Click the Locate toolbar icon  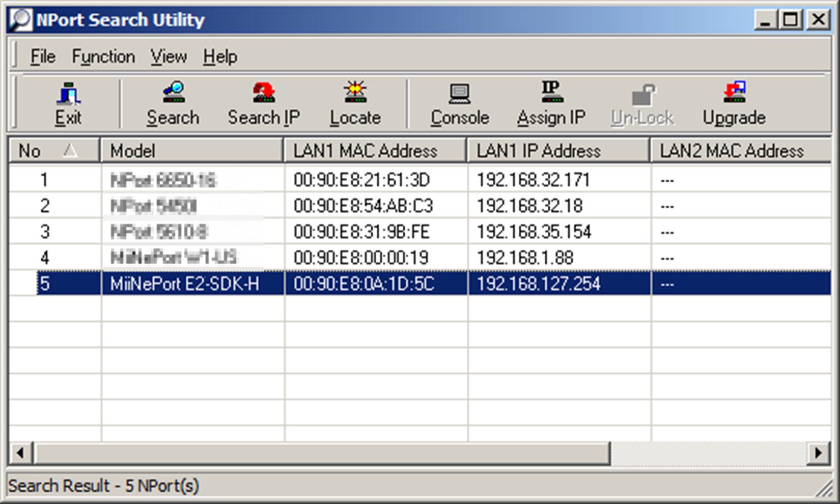point(355,104)
